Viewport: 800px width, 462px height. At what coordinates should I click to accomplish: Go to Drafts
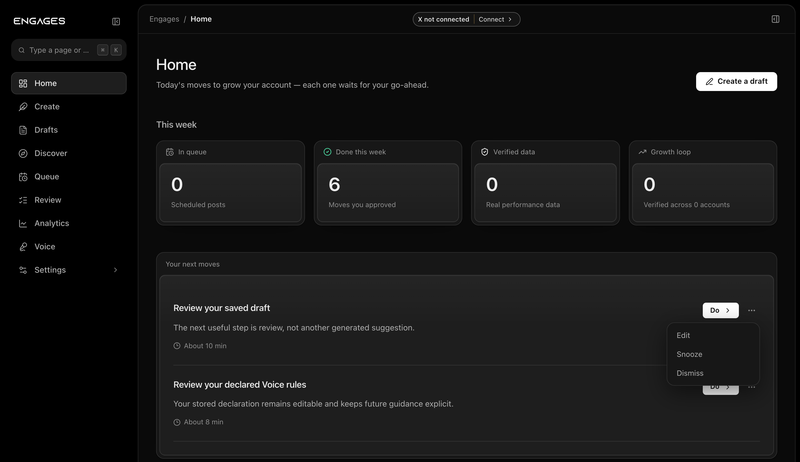[x=69, y=130]
